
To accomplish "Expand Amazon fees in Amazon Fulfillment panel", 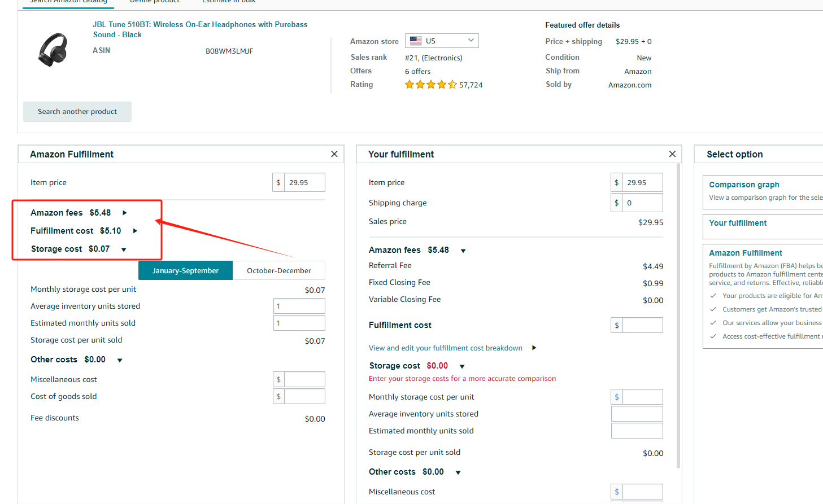I will click(125, 213).
